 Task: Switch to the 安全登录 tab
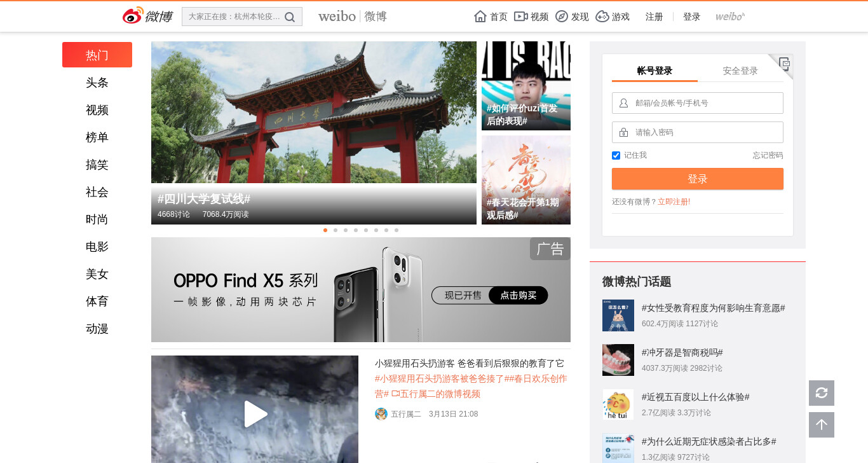(x=740, y=71)
